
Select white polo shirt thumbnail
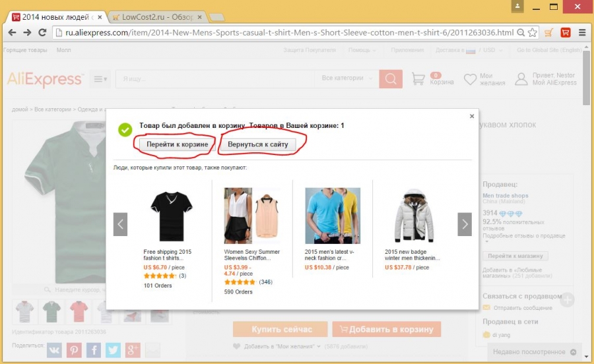click(x=25, y=311)
